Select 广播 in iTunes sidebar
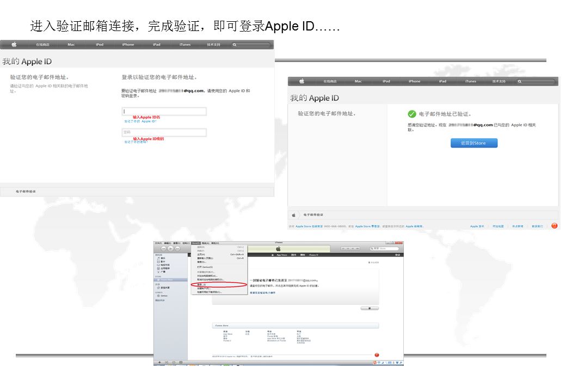Image resolution: width=566 pixels, height=392 pixels. (x=161, y=272)
